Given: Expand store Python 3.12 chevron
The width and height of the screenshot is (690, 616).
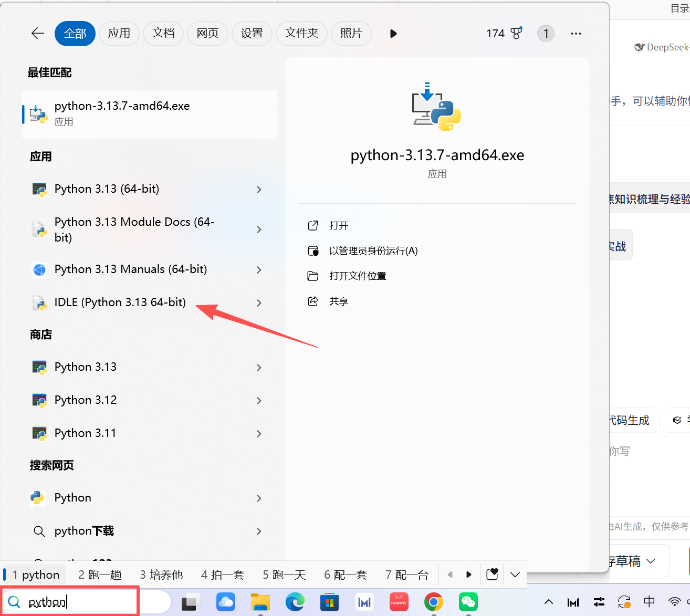Looking at the screenshot, I should [259, 401].
